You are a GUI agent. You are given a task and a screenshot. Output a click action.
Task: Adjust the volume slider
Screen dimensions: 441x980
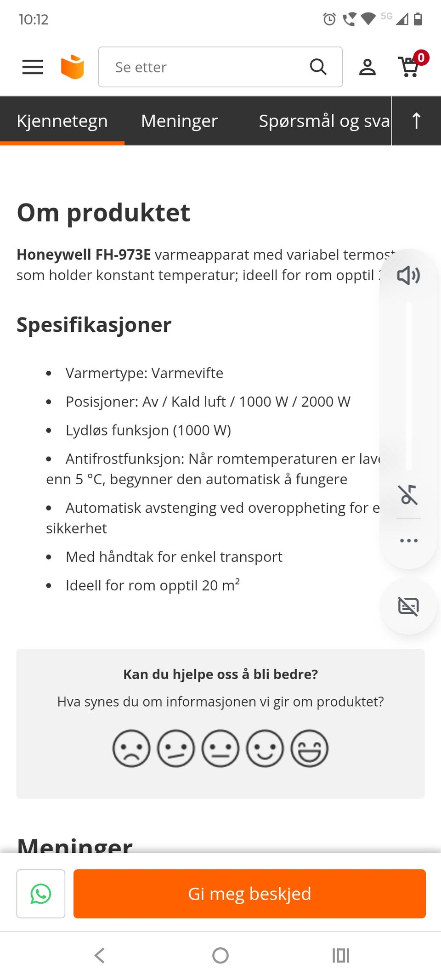408,386
